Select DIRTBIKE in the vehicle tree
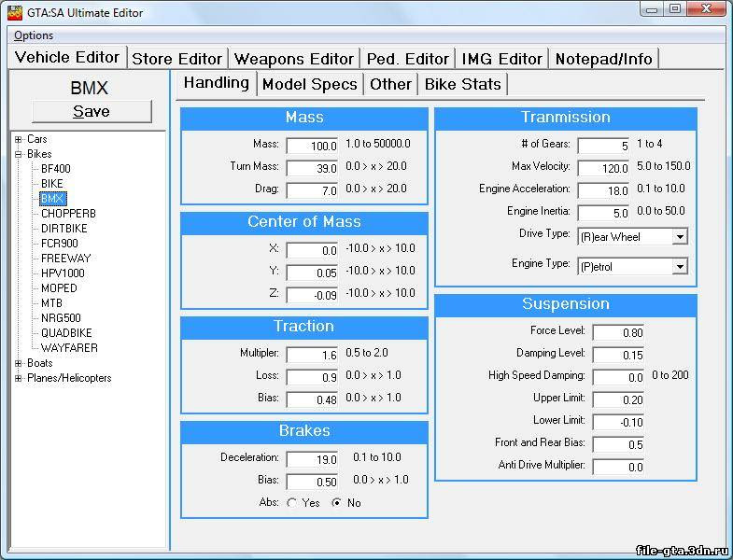The image size is (733, 560). (x=64, y=229)
